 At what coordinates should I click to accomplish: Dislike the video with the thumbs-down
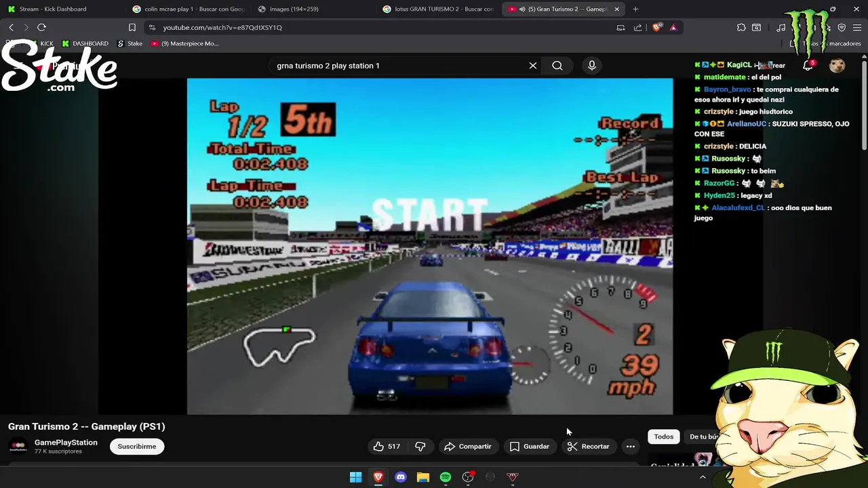(420, 446)
